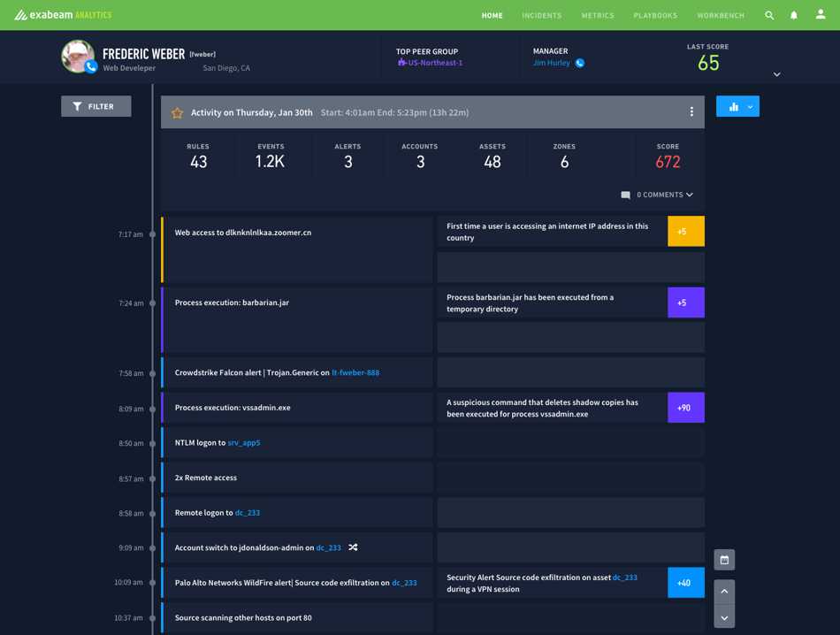The width and height of the screenshot is (840, 635).
Task: Open the notifications bell
Action: (x=794, y=15)
